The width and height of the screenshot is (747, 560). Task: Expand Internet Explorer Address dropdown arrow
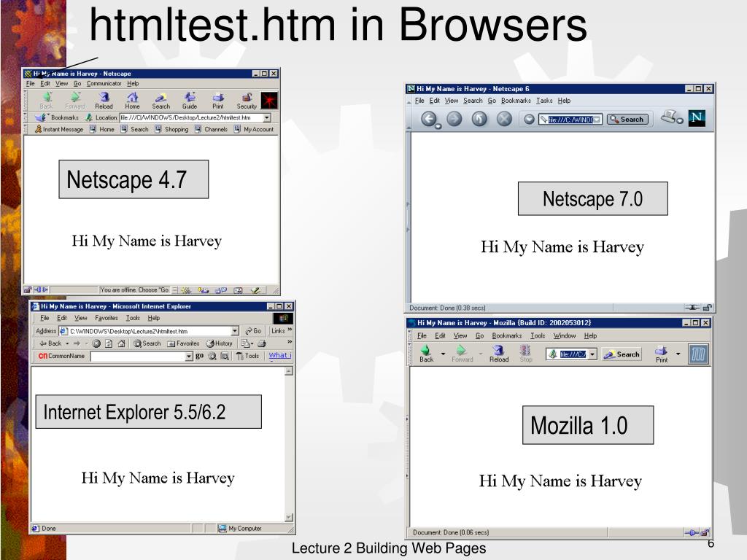click(235, 331)
